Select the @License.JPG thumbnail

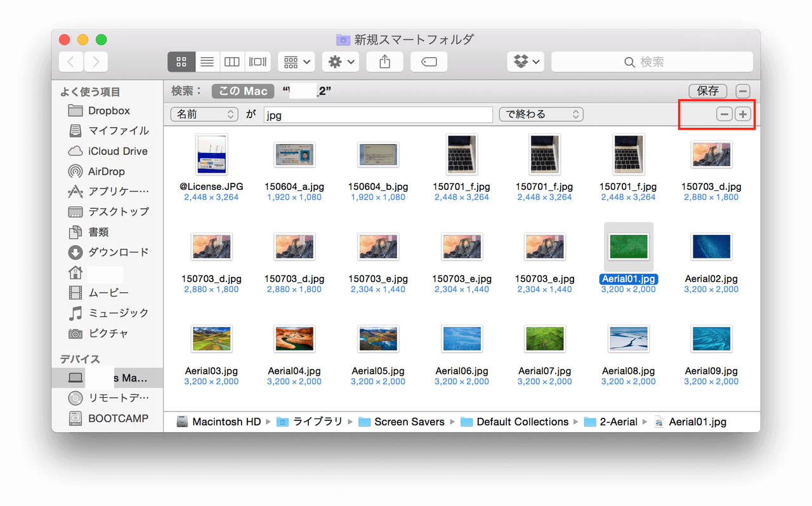tap(211, 154)
